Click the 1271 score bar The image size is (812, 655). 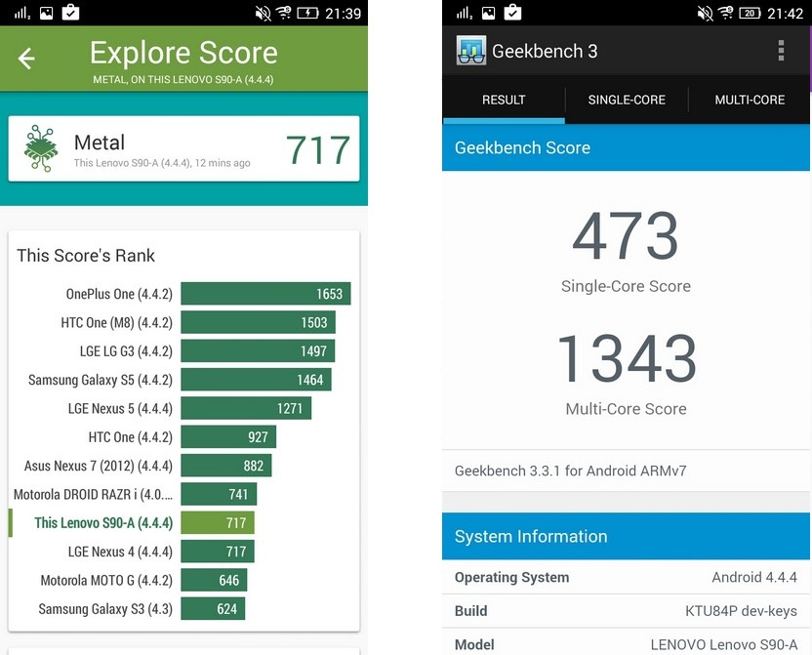point(246,408)
